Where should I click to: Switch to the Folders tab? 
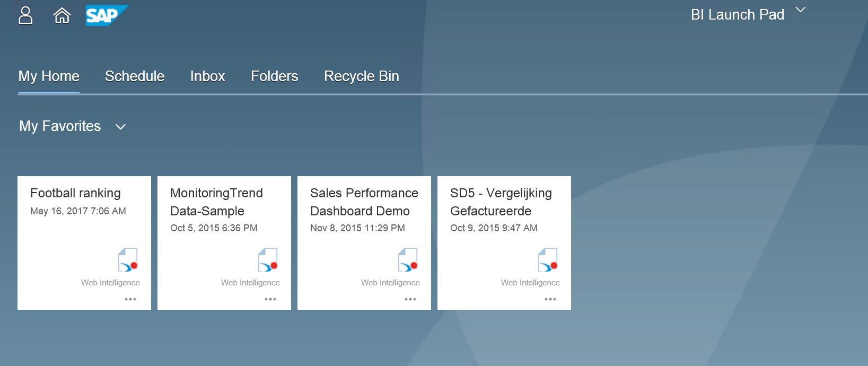275,76
